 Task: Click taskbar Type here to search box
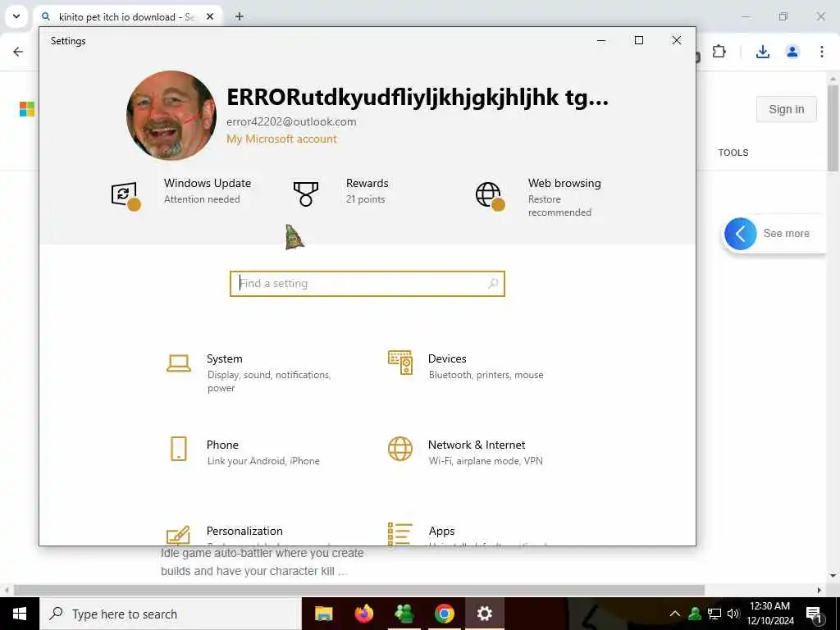pos(171,614)
